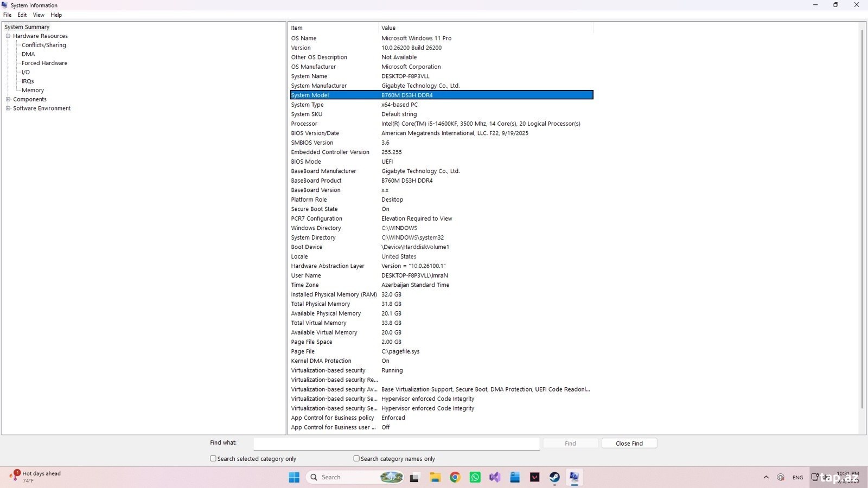This screenshot has height=488, width=868.
Task: Open the blue notebook app taskbar icon
Action: pos(515,477)
